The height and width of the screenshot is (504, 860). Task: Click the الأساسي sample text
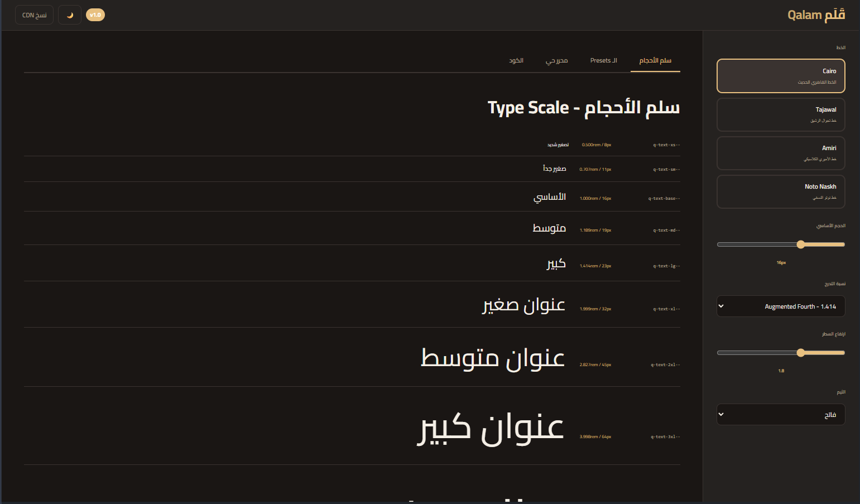click(x=550, y=197)
